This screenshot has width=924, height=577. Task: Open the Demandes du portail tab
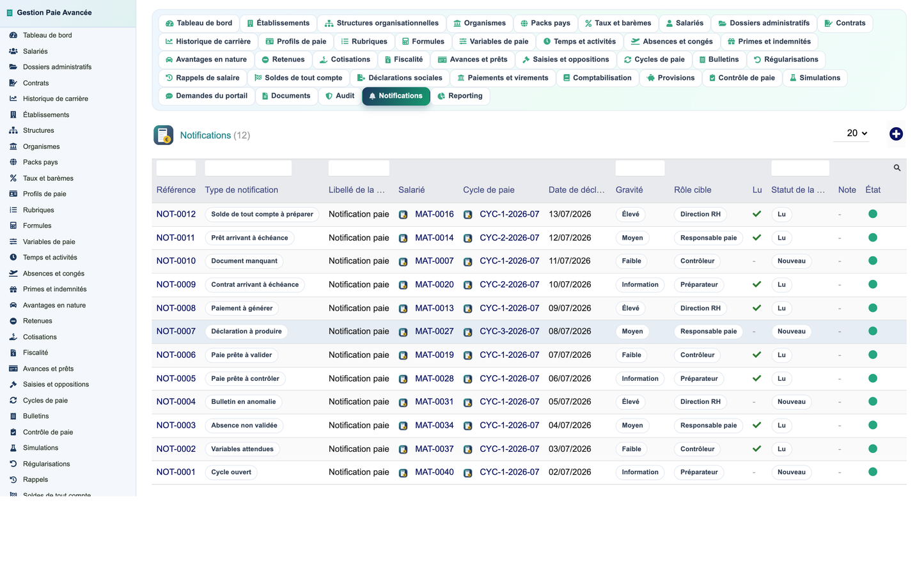(x=207, y=96)
